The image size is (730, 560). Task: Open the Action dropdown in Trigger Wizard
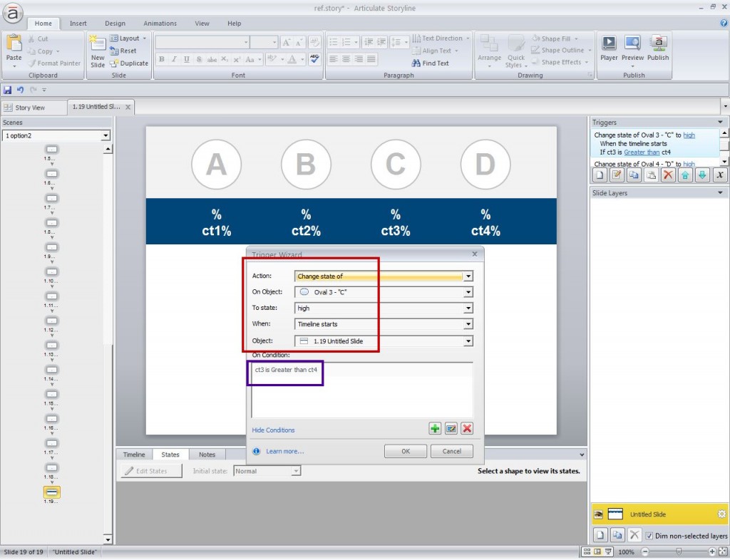pyautogui.click(x=468, y=276)
